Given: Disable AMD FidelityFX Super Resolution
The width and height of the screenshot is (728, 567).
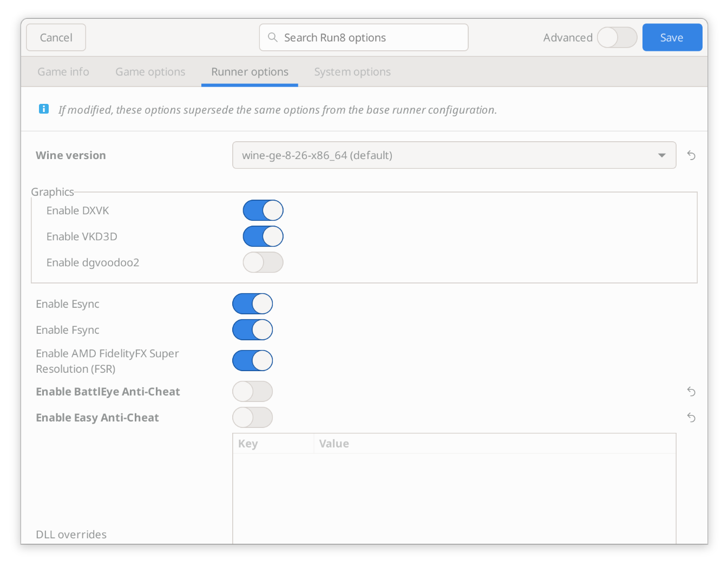Looking at the screenshot, I should pos(252,360).
